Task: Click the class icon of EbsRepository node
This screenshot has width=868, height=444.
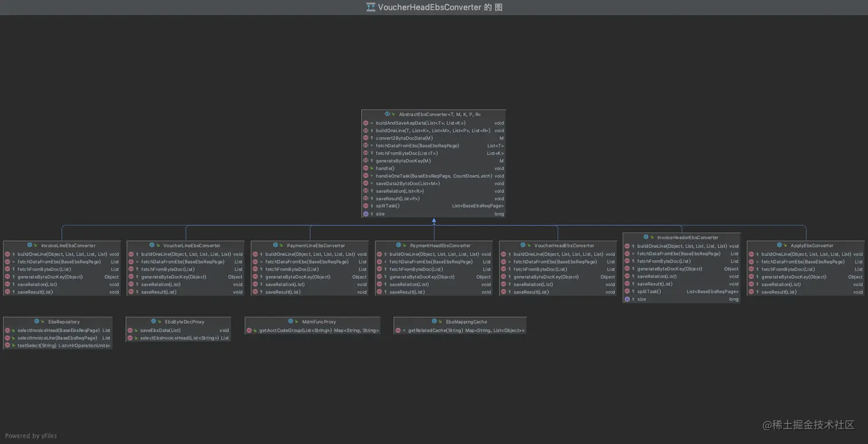Action: tap(37, 321)
